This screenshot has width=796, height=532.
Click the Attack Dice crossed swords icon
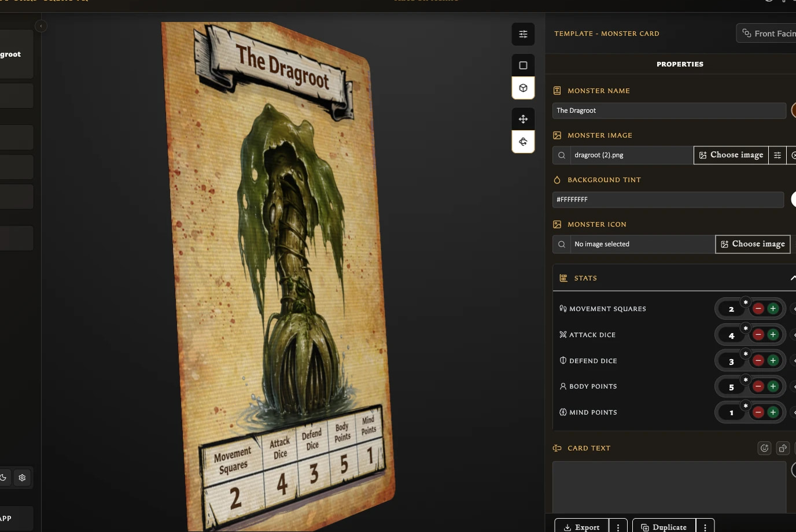563,335
